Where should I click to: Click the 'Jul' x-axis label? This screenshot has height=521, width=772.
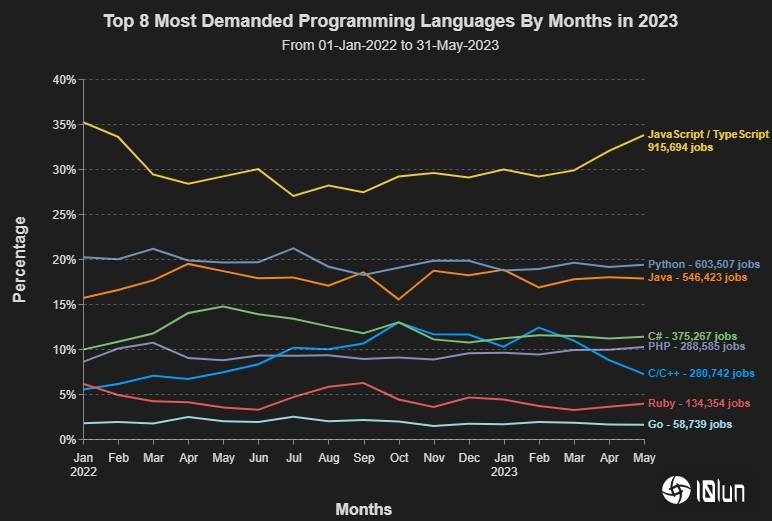click(293, 458)
